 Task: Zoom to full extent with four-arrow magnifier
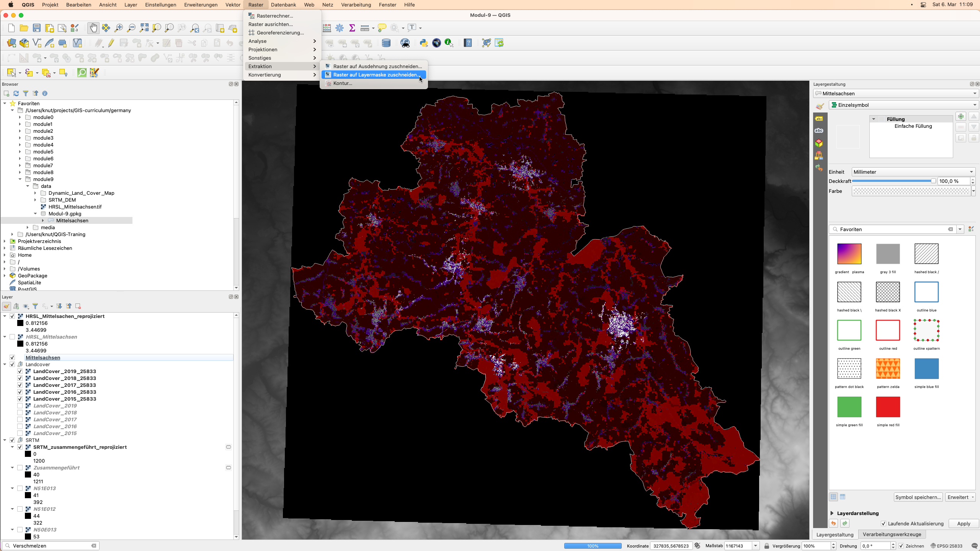pos(144,28)
